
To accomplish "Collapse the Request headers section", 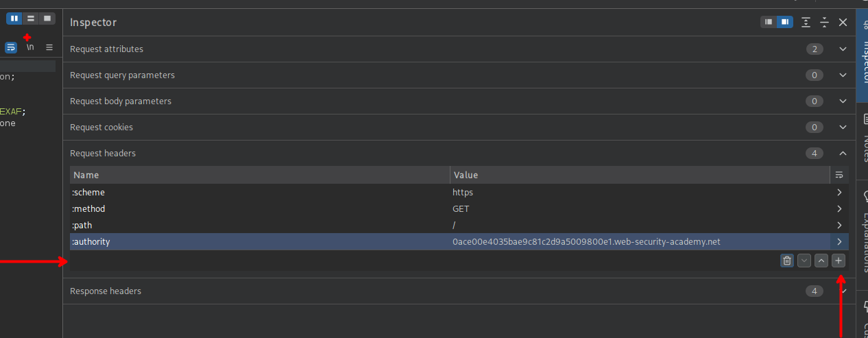I will 843,153.
